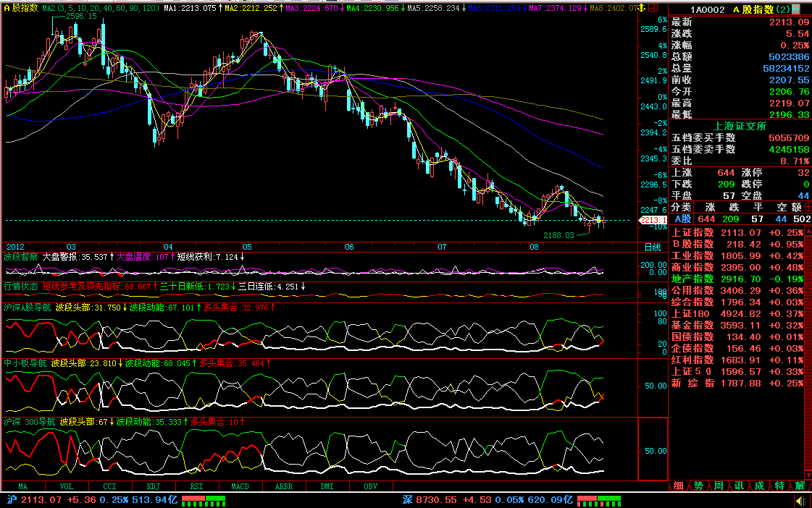The height and width of the screenshot is (508, 812).
Task: Click the speaker icon in bottom-right corner
Action: click(x=800, y=501)
